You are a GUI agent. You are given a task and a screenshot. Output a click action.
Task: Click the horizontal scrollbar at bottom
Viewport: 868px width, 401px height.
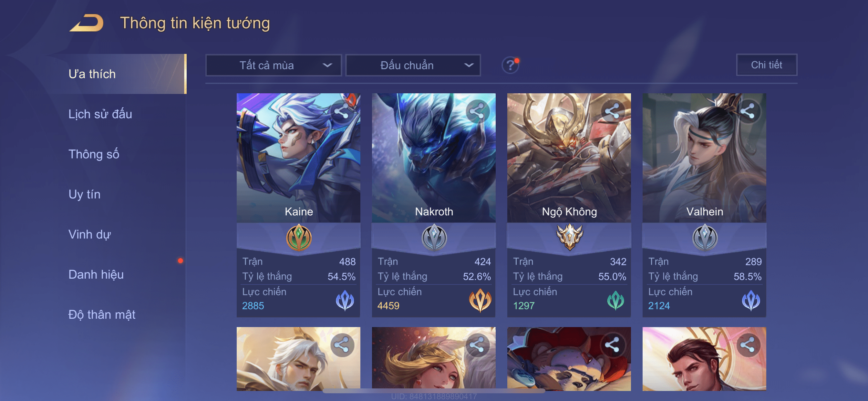(x=434, y=391)
